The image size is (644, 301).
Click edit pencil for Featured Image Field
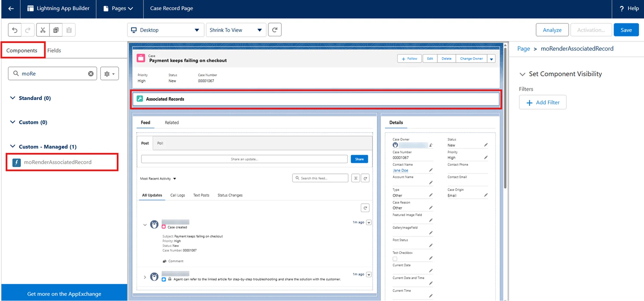(x=431, y=220)
